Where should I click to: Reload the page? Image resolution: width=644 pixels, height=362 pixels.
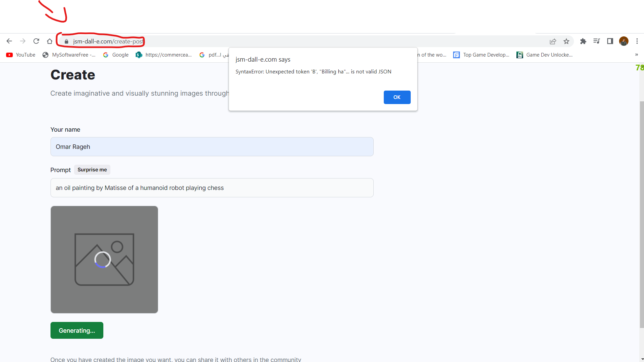36,41
